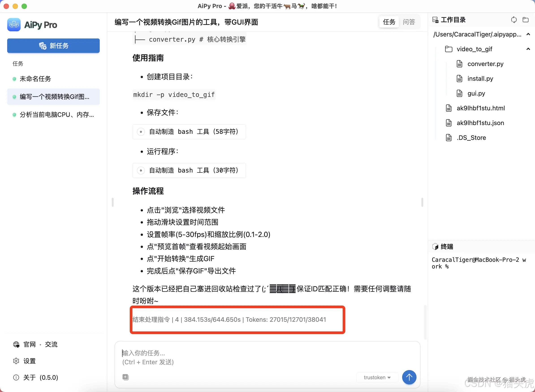The height and width of the screenshot is (392, 535).
Task: Click the AiPy Pro octopus logo
Action: pyautogui.click(x=13, y=24)
